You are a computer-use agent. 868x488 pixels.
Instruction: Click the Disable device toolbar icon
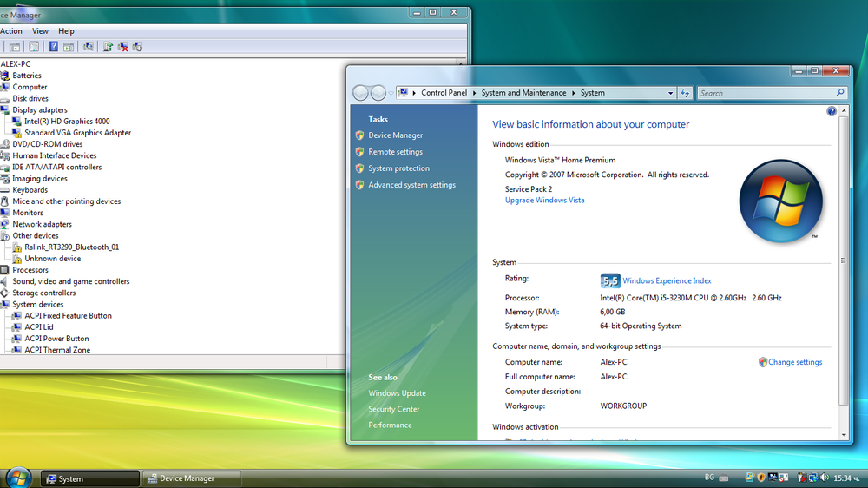pos(137,47)
